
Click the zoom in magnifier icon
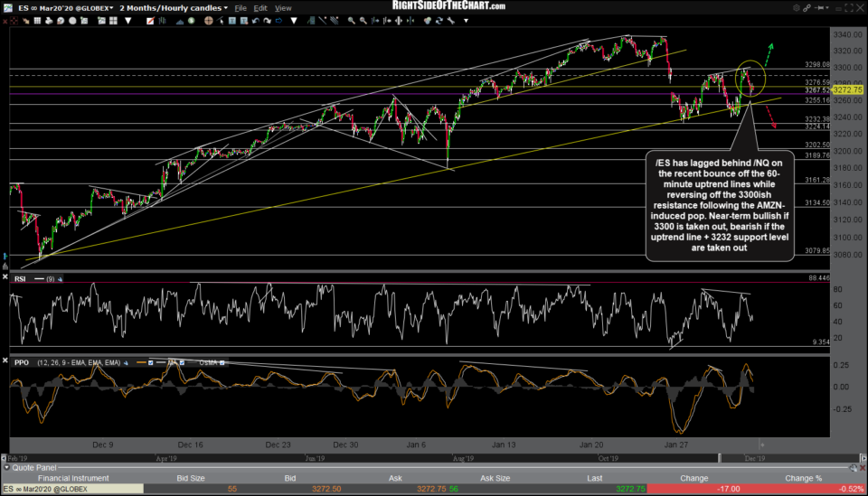coord(351,21)
